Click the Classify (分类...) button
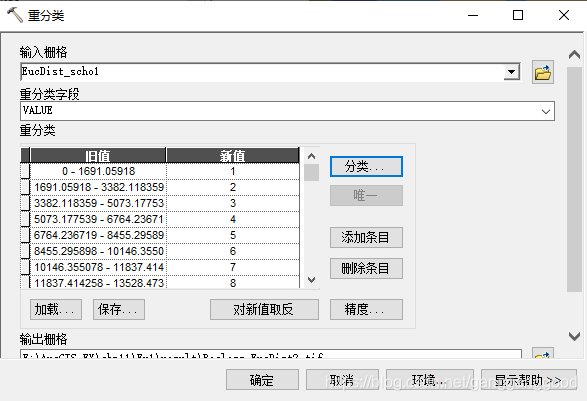This screenshot has width=587, height=401. [x=366, y=167]
